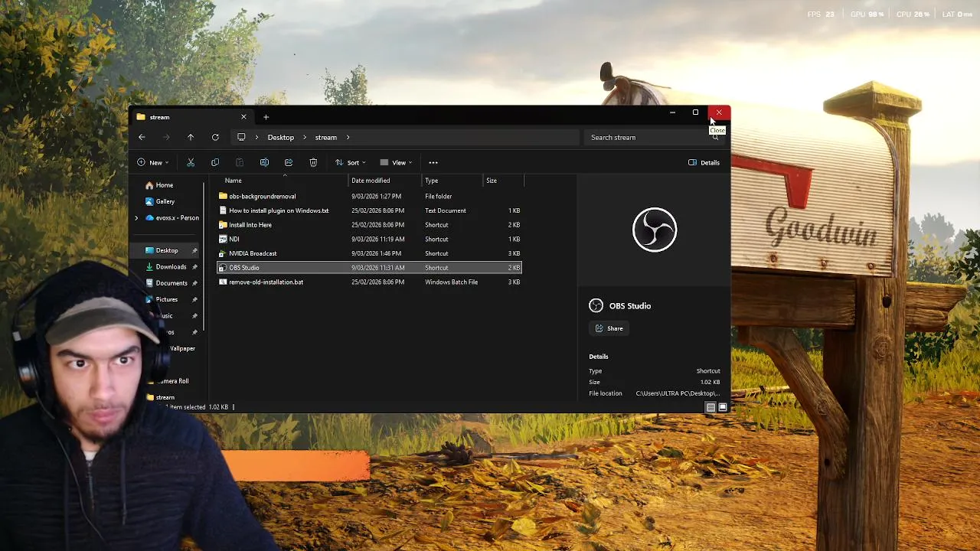Open Gallery in the navigation pane
The height and width of the screenshot is (551, 980).
[160, 201]
